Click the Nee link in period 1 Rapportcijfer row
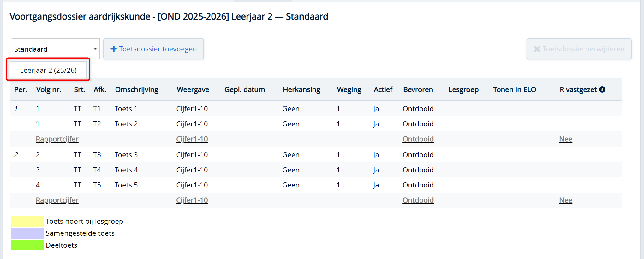The width and height of the screenshot is (644, 259). 565,139
